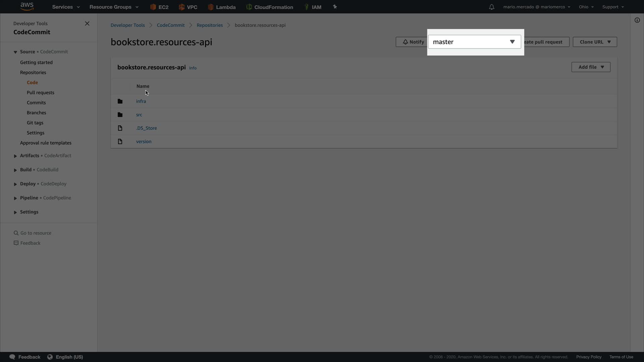
Task: Open the Lambda shortcut icon
Action: tap(211, 7)
